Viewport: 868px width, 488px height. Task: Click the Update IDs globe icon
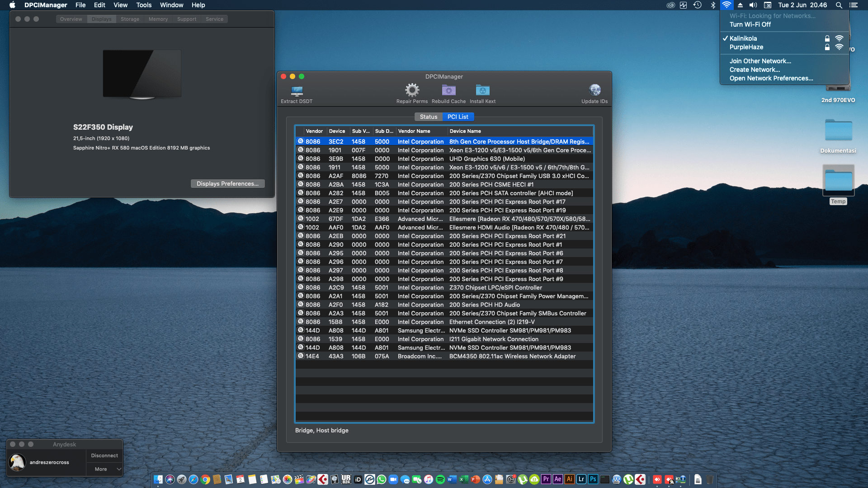click(594, 89)
